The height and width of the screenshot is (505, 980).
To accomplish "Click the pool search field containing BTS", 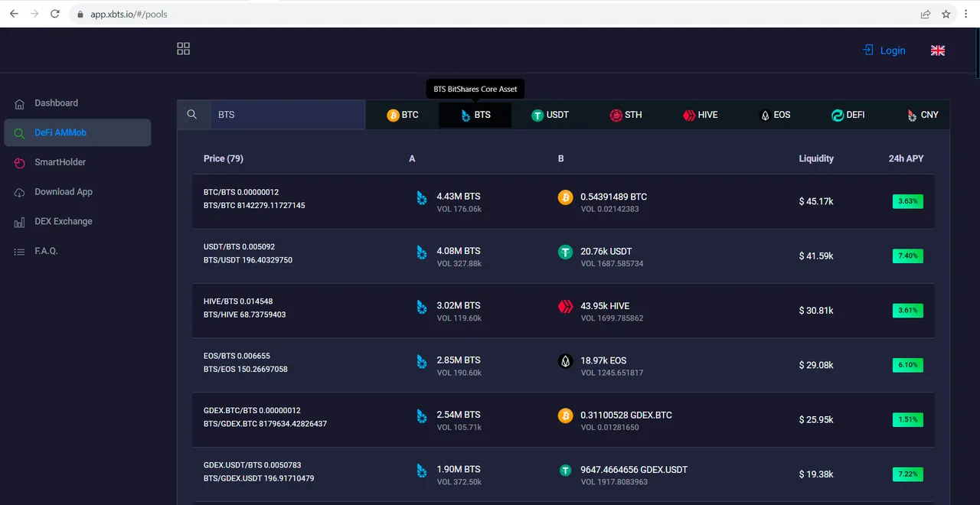I will click(287, 115).
